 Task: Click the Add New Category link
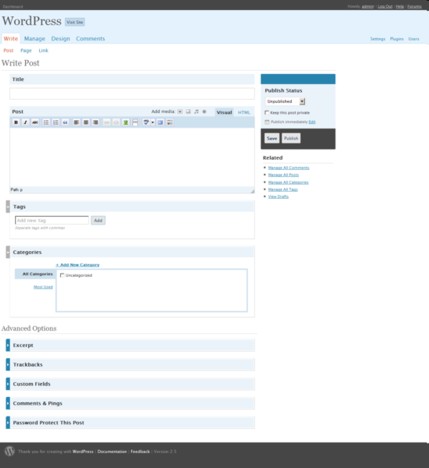coord(78,265)
